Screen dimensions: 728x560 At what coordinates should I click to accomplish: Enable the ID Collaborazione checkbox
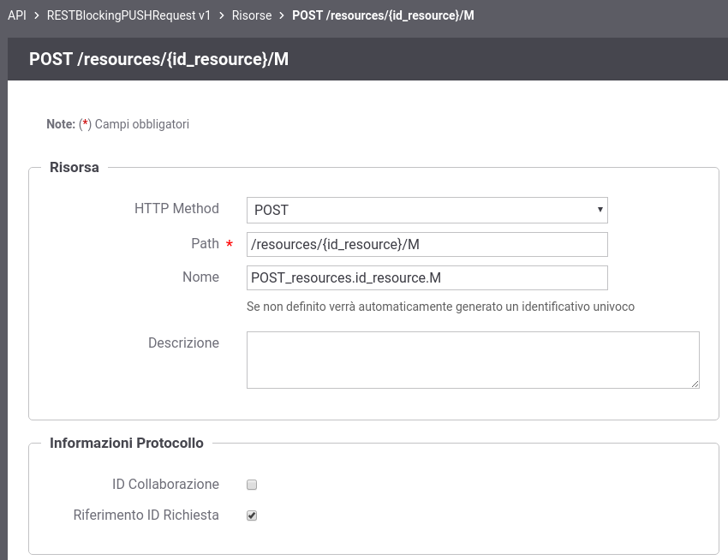(x=252, y=485)
